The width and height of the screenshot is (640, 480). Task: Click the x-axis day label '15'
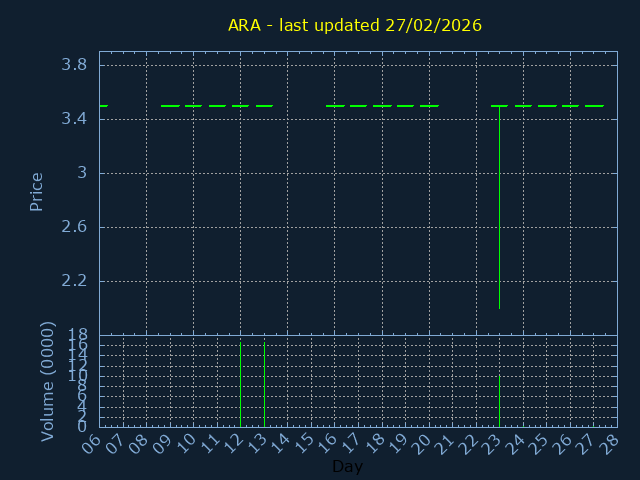(x=304, y=442)
